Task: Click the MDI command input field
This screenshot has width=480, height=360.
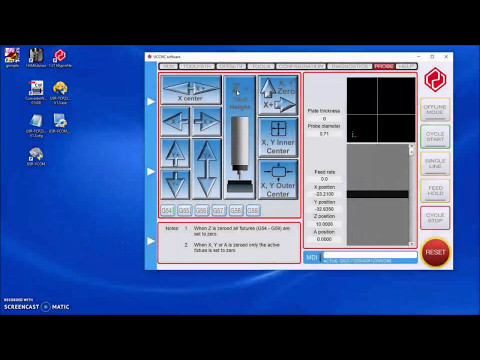Action: pyautogui.click(x=370, y=255)
